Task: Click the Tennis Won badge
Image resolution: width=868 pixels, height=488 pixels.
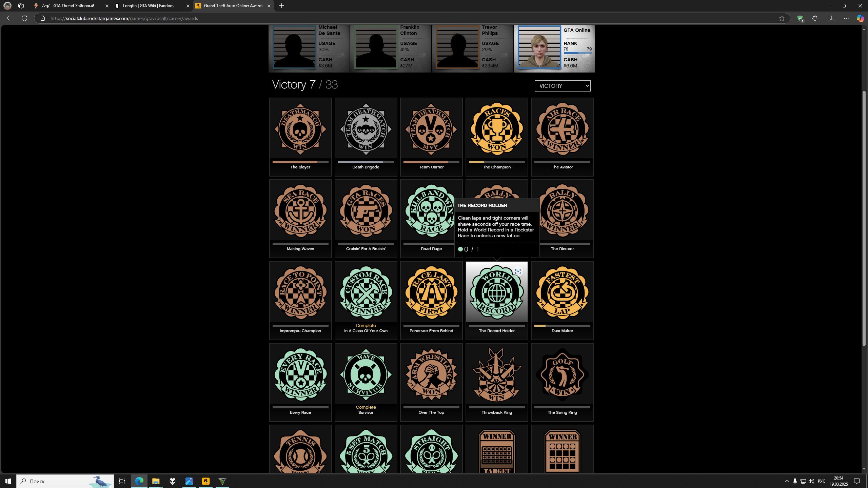Action: (x=300, y=451)
